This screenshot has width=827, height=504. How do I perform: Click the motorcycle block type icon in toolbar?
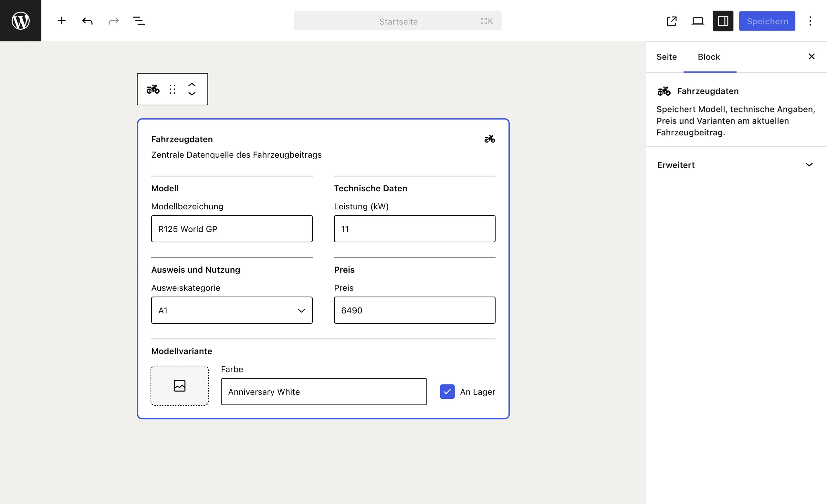click(x=153, y=89)
